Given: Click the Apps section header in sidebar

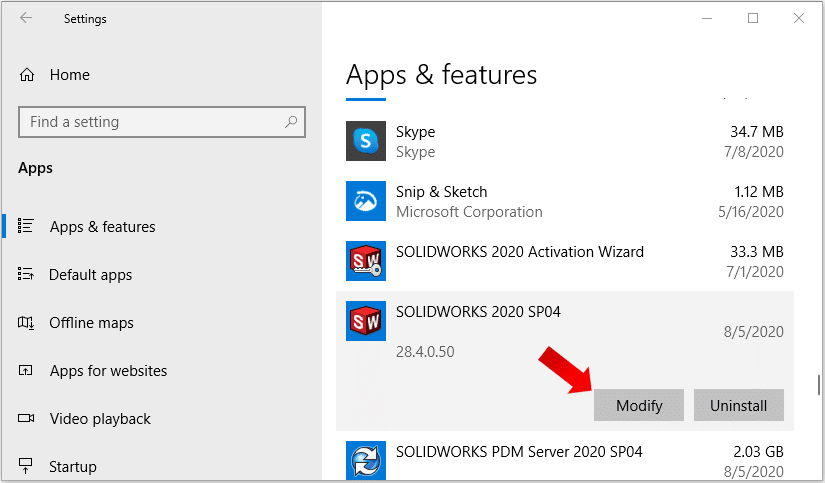Looking at the screenshot, I should click(35, 168).
